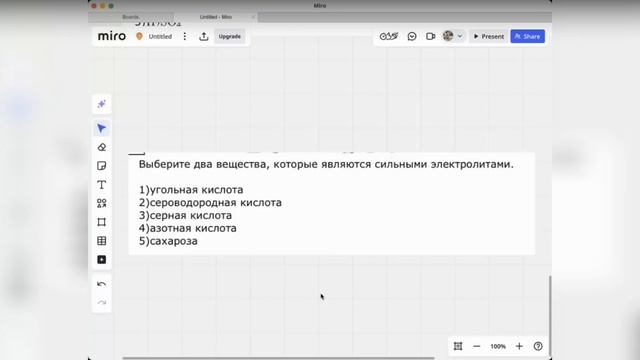Click the macOS minimize window button
The height and width of the screenshot is (360, 640).
point(102,6)
